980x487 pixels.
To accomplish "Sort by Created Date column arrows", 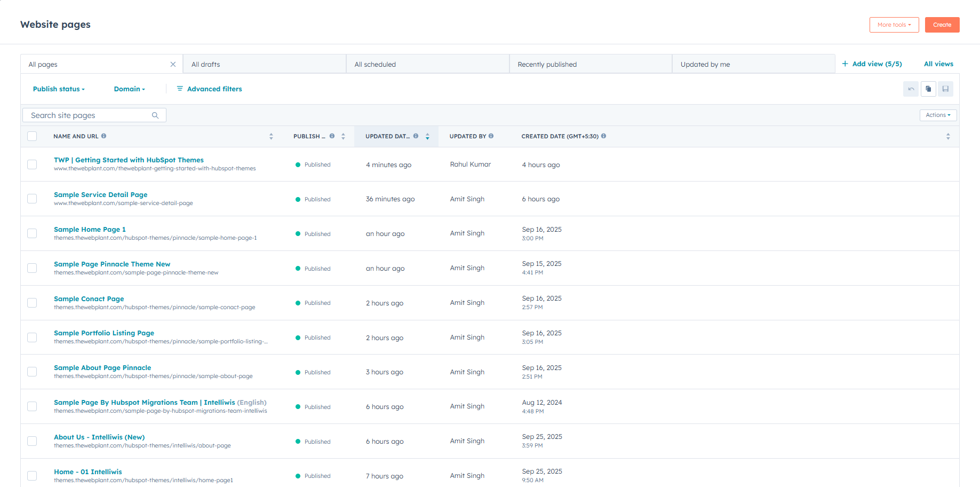I will point(948,137).
